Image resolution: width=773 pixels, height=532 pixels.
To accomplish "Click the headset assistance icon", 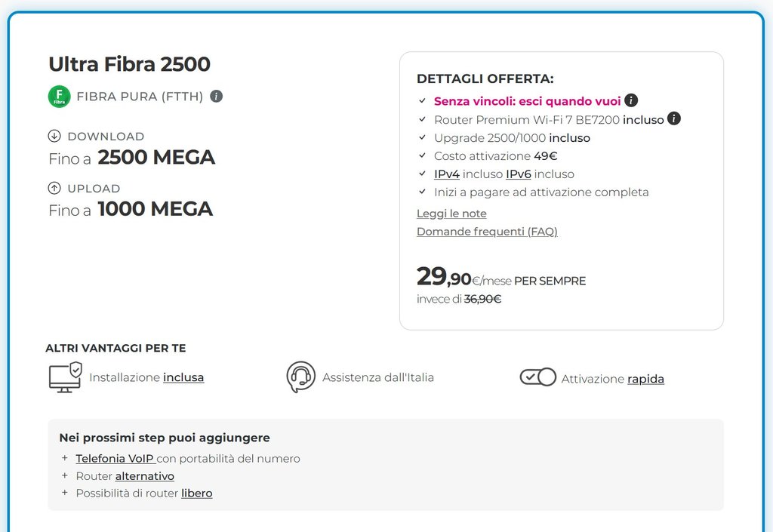I will pos(300,377).
